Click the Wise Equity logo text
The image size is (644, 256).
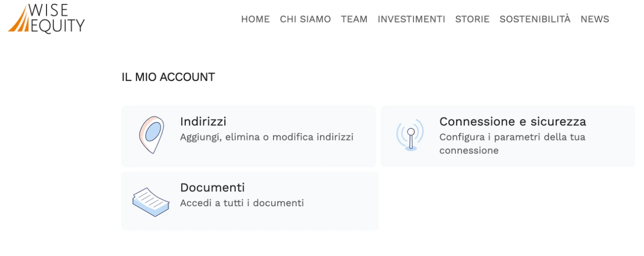pyautogui.click(x=56, y=18)
